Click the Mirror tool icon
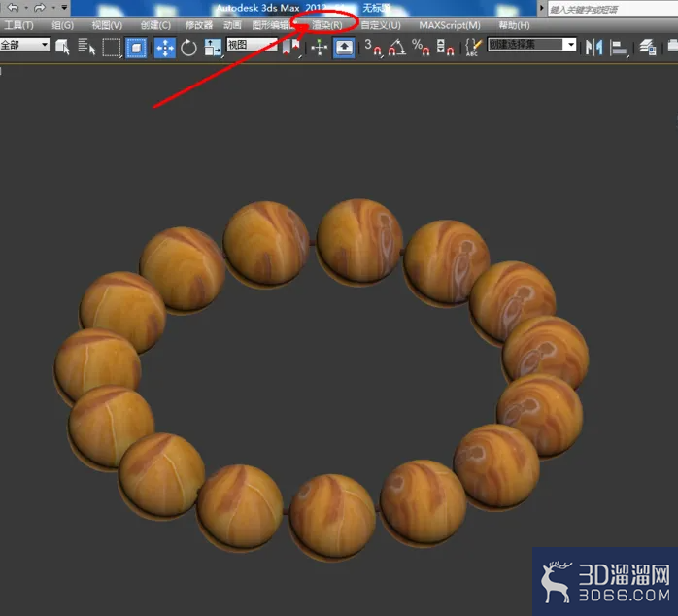Image resolution: width=678 pixels, height=616 pixels. (593, 48)
